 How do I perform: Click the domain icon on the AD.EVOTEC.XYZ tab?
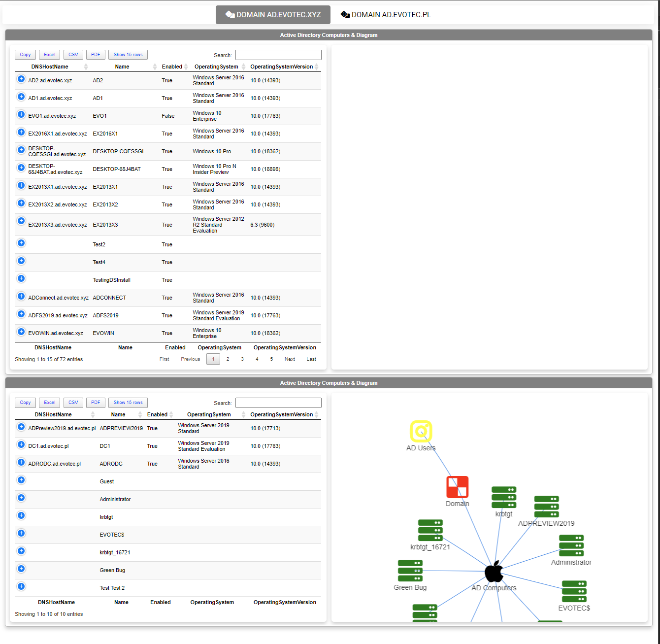[230, 14]
